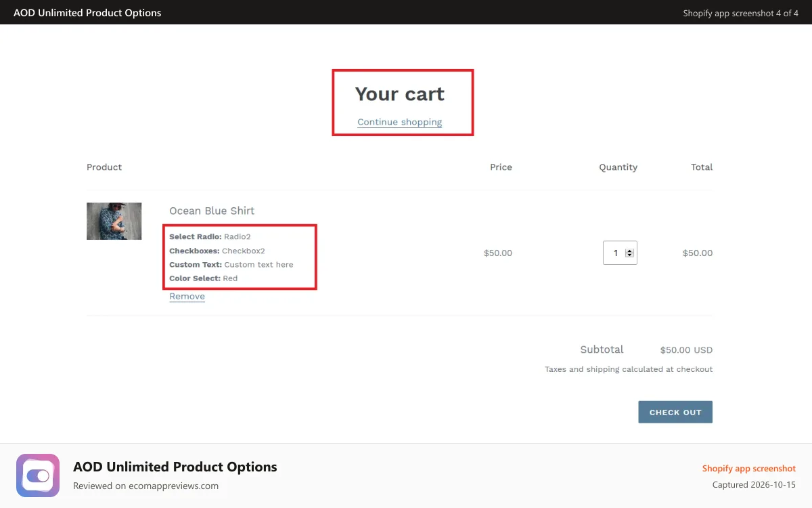Select the Select Radio: Radio2 line
The width and height of the screenshot is (812, 508).
210,236
